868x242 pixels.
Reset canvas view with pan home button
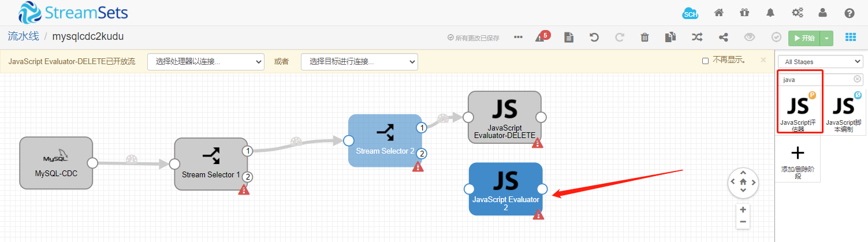(x=743, y=182)
